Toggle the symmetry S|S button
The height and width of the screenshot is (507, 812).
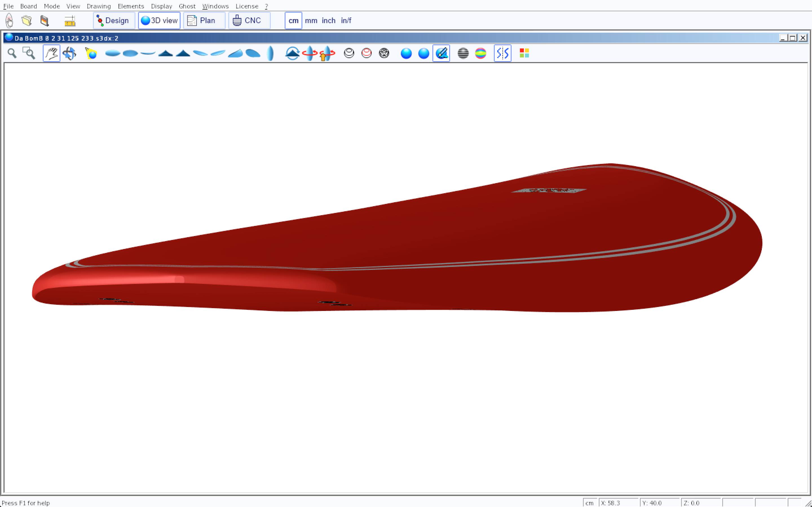[x=502, y=53]
